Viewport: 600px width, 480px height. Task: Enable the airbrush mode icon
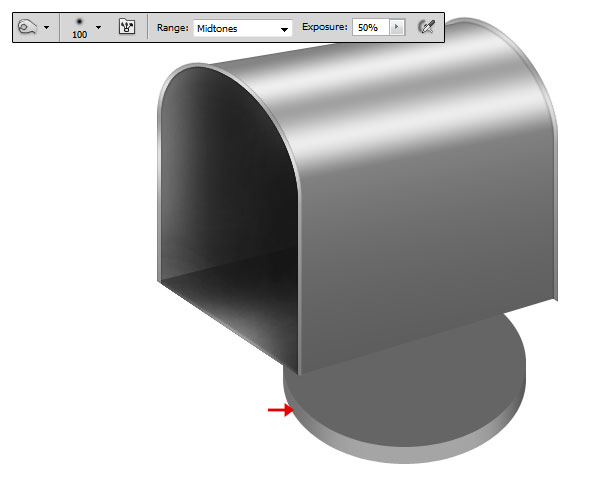(x=426, y=27)
